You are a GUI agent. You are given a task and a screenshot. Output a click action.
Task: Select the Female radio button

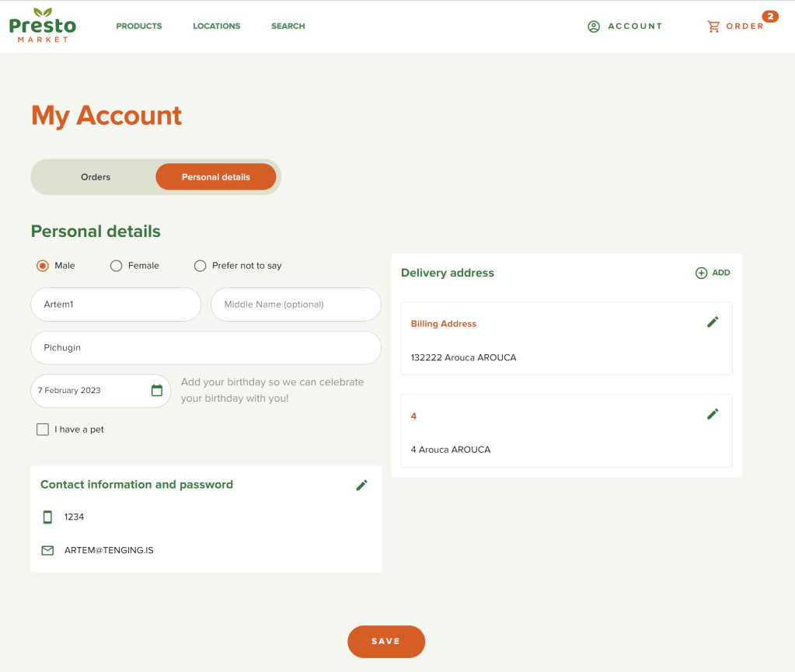point(117,266)
